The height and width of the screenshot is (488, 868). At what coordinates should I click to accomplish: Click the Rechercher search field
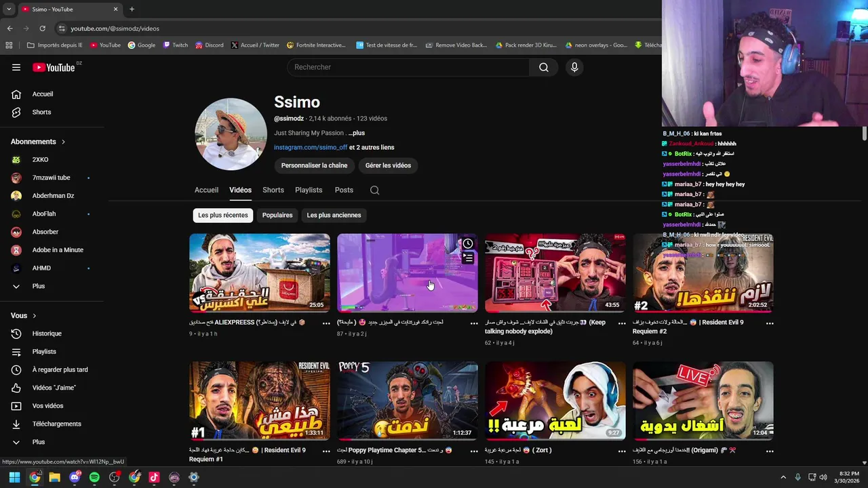[408, 67]
